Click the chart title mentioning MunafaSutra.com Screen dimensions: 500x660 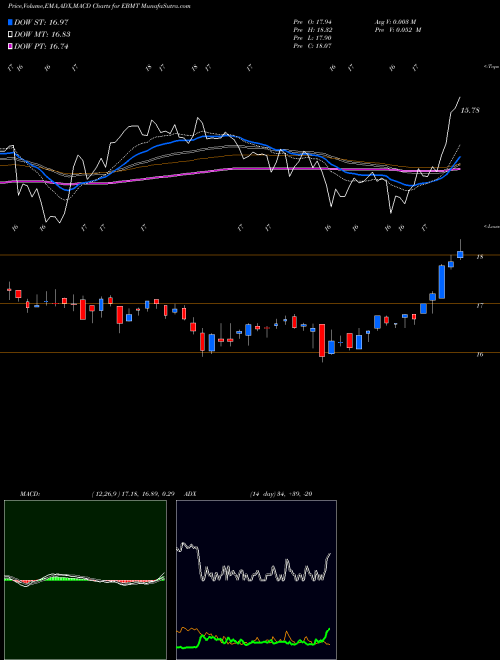point(99,6)
